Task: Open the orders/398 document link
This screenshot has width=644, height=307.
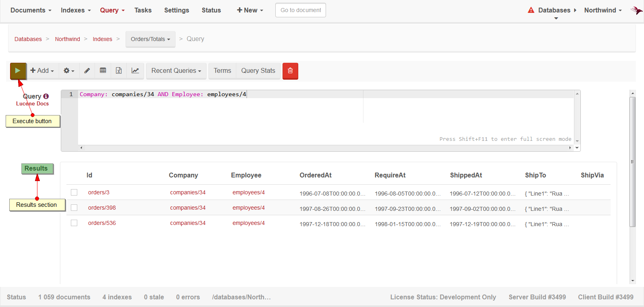Action: [102, 208]
